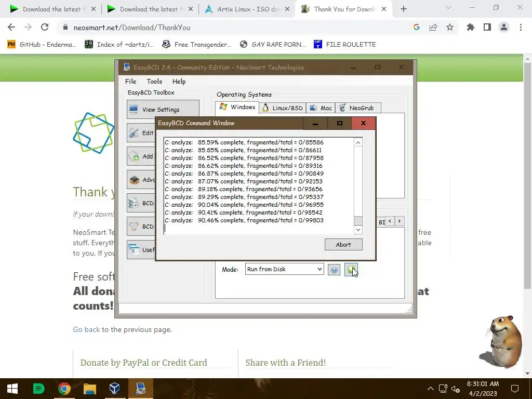Click the Abort button in Command Window

(x=343, y=245)
